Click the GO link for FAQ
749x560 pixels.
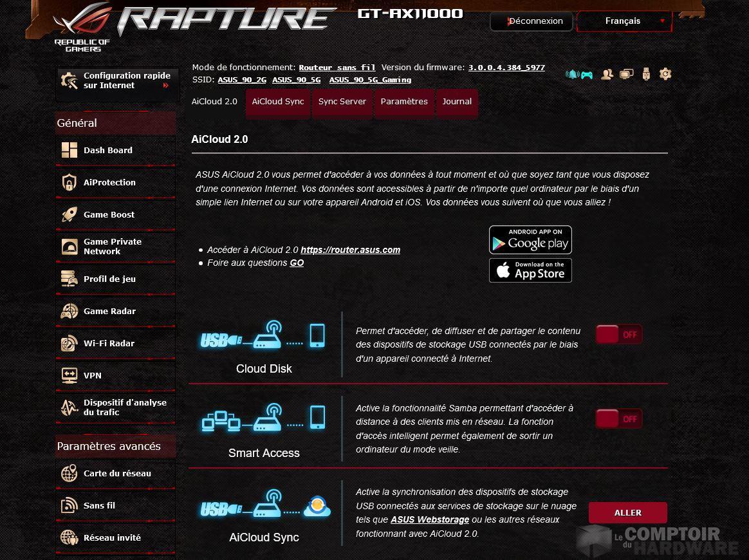297,263
